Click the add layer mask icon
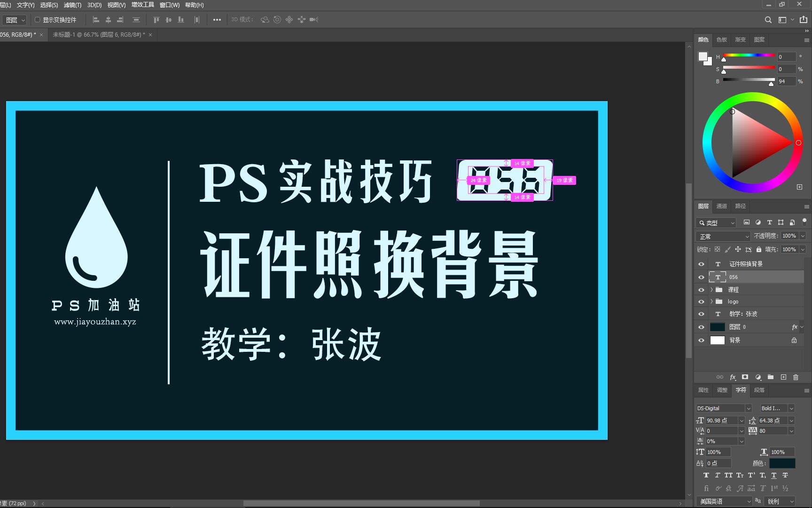 point(745,377)
